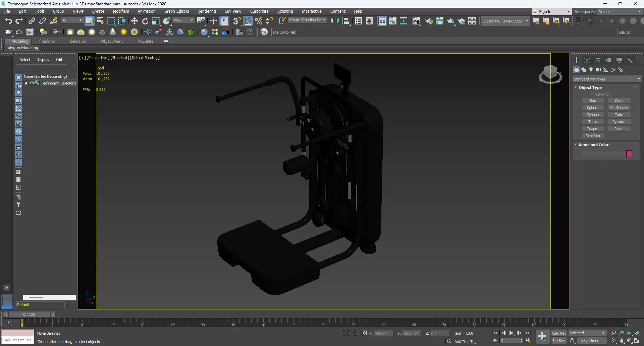
Task: Open the Graph Editors menu
Action: [176, 11]
